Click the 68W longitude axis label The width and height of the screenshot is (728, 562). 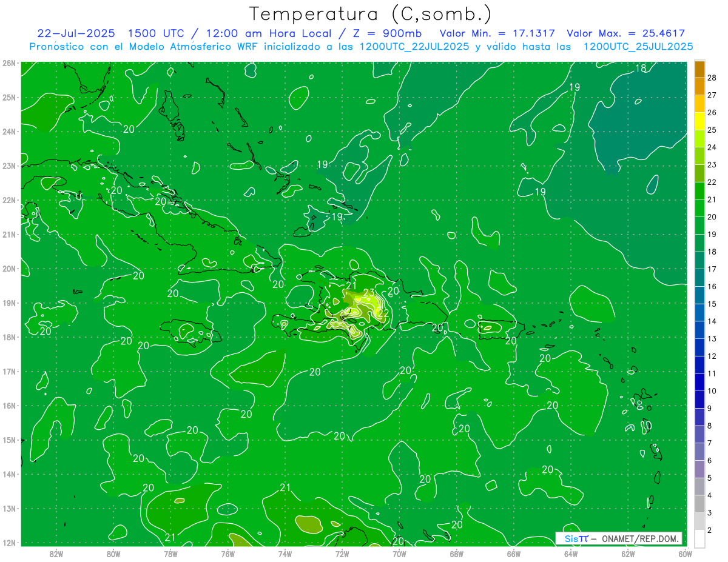coord(456,554)
